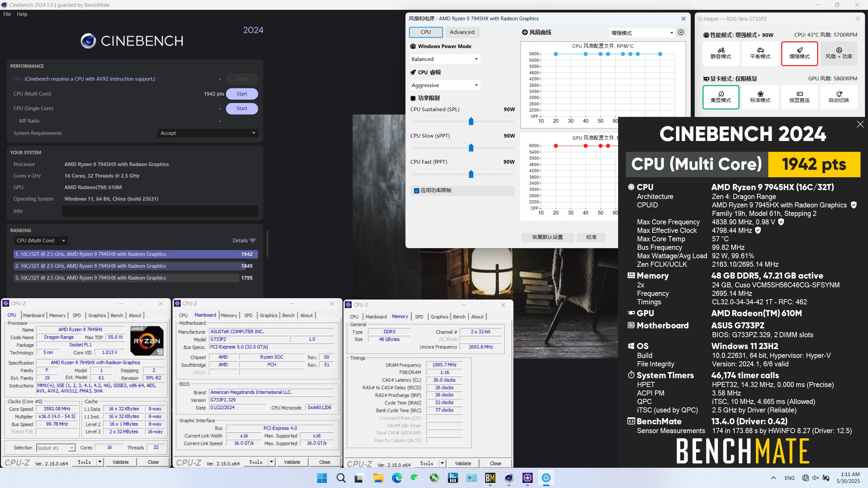Screen dimensions: 868x488
Task: Click Validate in the CPU-Z Memory window
Action: pyautogui.click(x=463, y=463)
